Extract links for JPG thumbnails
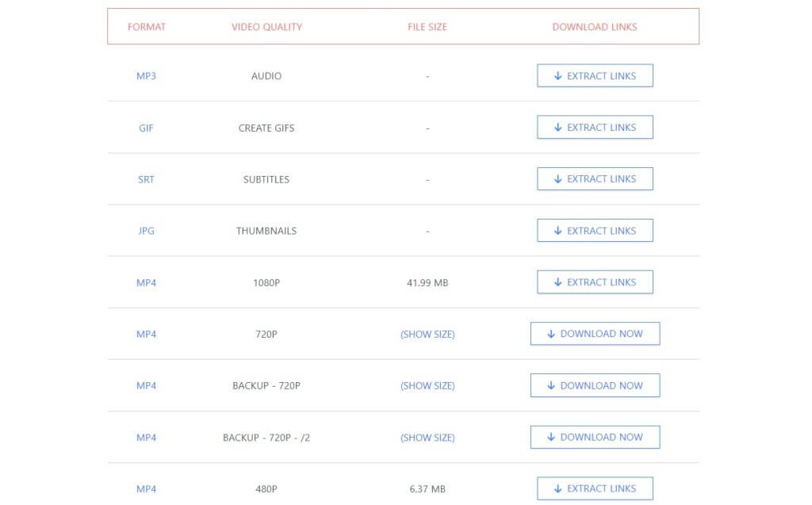Image resolution: width=812 pixels, height=505 pixels. (595, 231)
